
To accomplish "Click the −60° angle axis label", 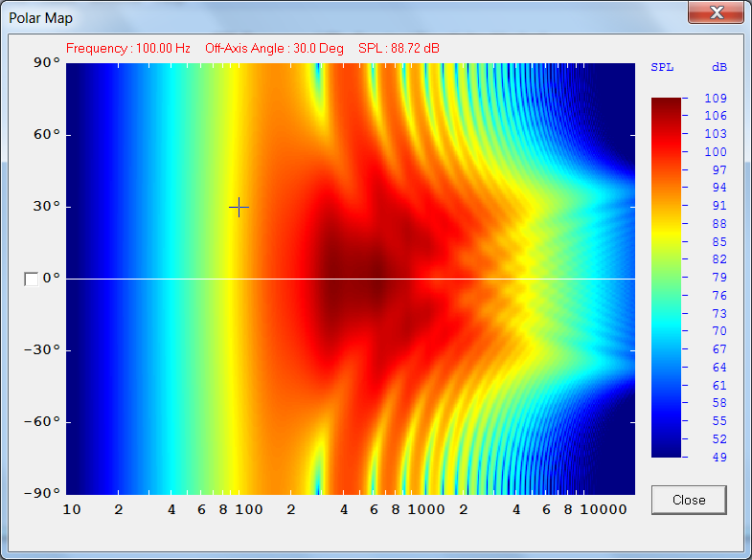I will tap(42, 421).
